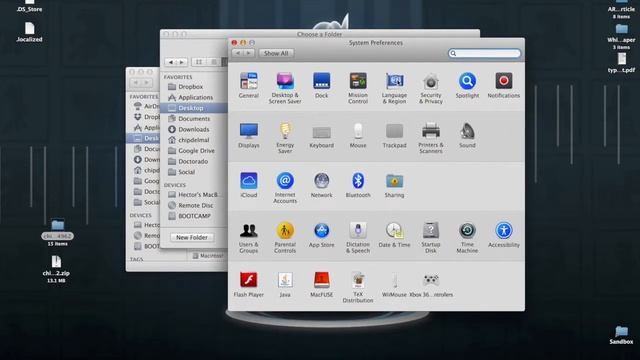640x360 pixels.
Task: Open Desktop & Screen Saver preferences
Action: tap(285, 88)
